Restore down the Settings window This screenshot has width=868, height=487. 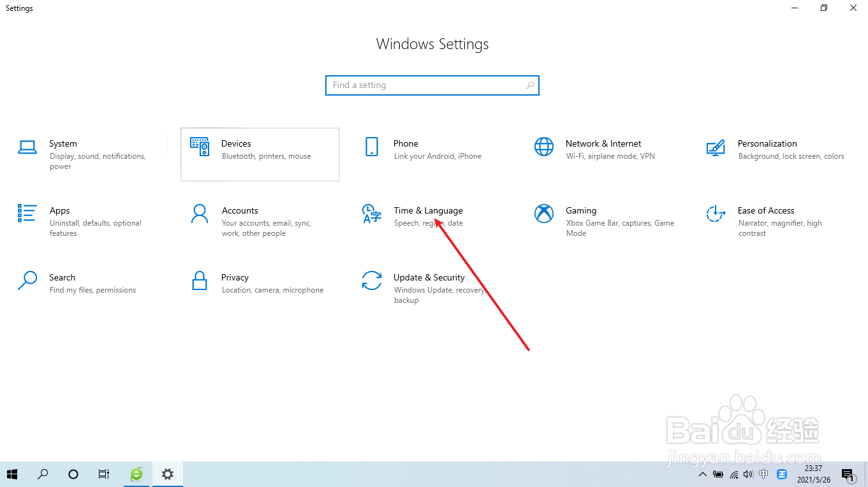824,8
